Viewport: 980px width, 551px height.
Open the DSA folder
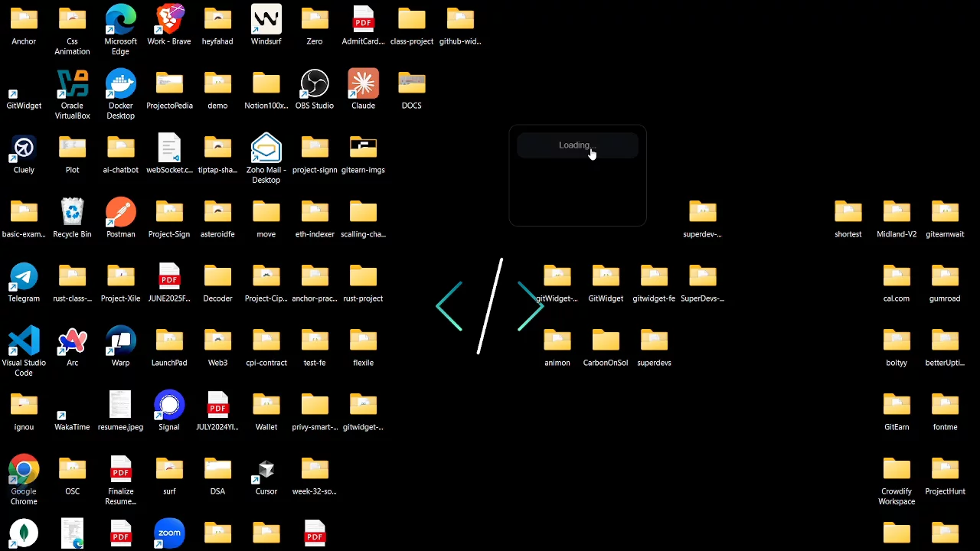217,470
